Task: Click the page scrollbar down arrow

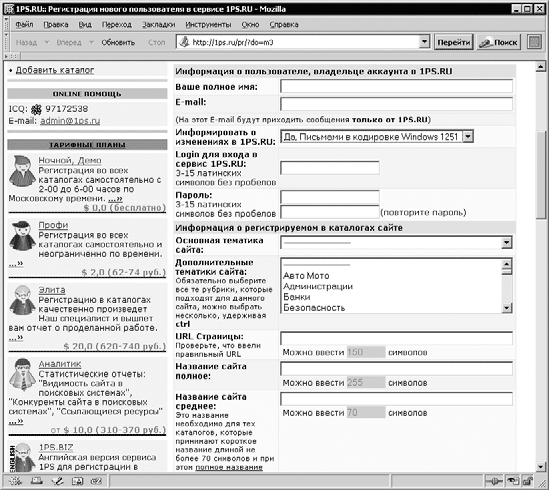Action: (541, 466)
